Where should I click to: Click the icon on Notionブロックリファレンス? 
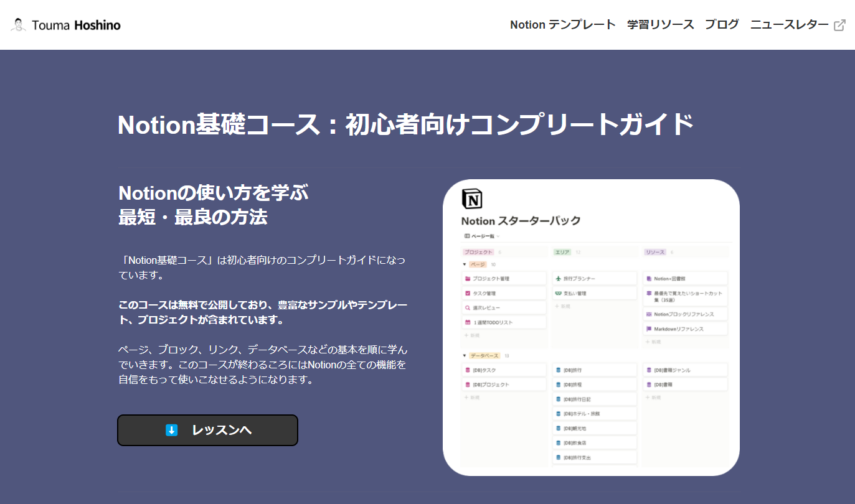649,314
